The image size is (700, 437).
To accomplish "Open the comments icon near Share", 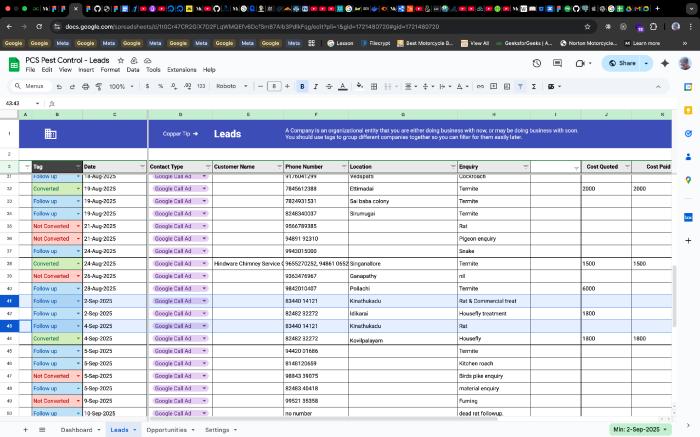I will click(557, 63).
